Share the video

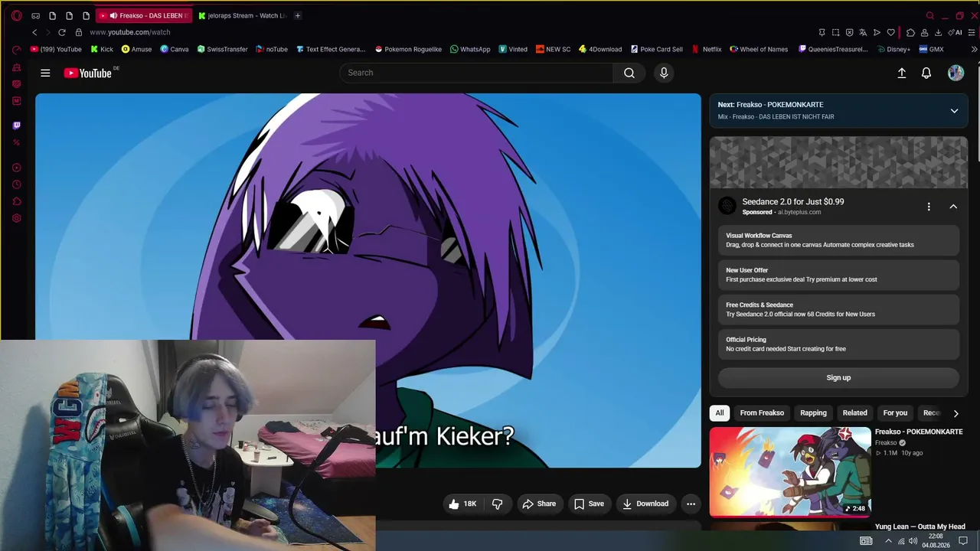(x=539, y=504)
